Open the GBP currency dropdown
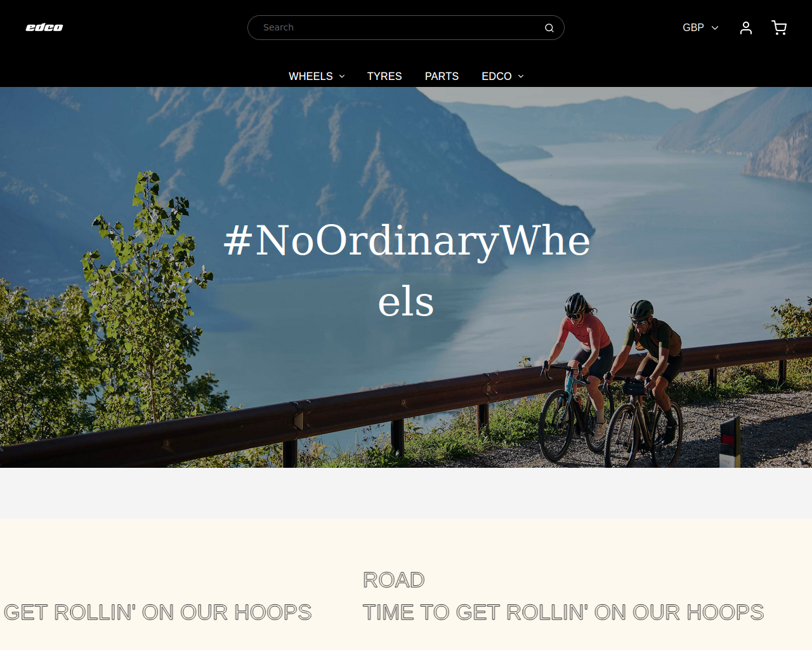 [700, 28]
